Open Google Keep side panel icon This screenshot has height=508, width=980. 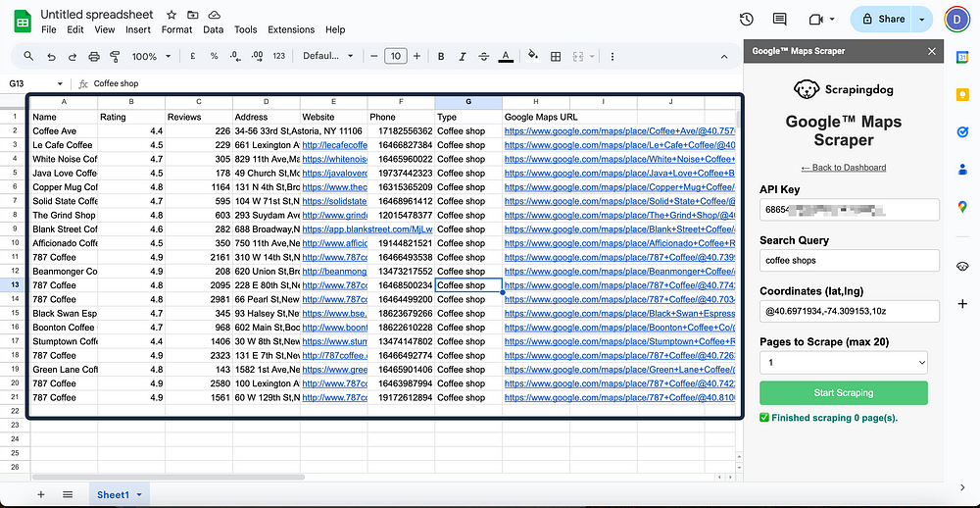click(962, 94)
